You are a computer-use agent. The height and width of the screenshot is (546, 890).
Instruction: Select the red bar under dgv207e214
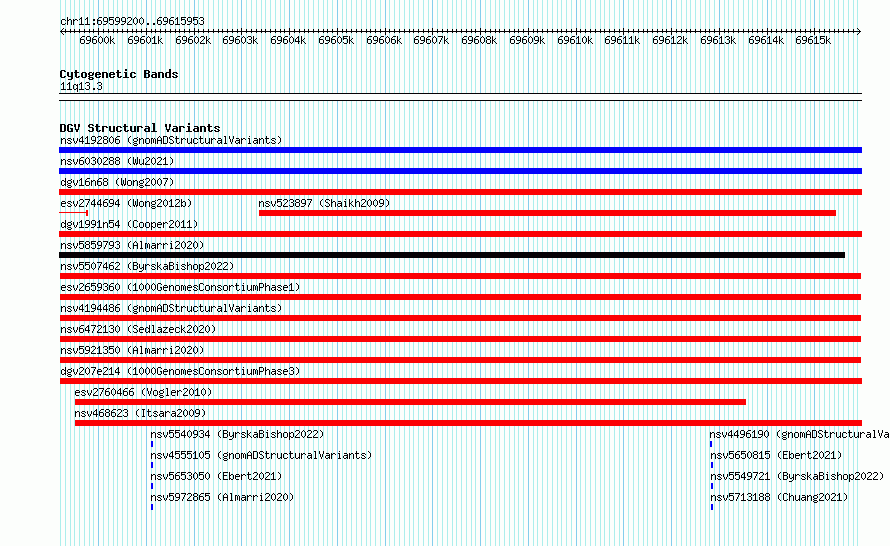pos(460,381)
